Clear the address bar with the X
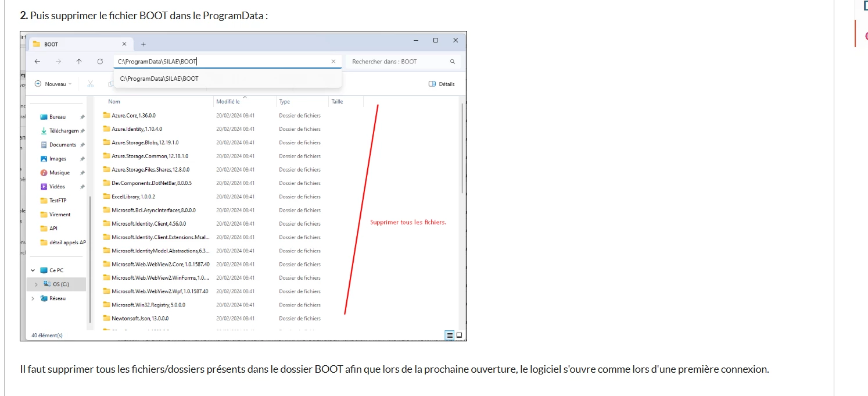The height and width of the screenshot is (396, 868). point(333,62)
